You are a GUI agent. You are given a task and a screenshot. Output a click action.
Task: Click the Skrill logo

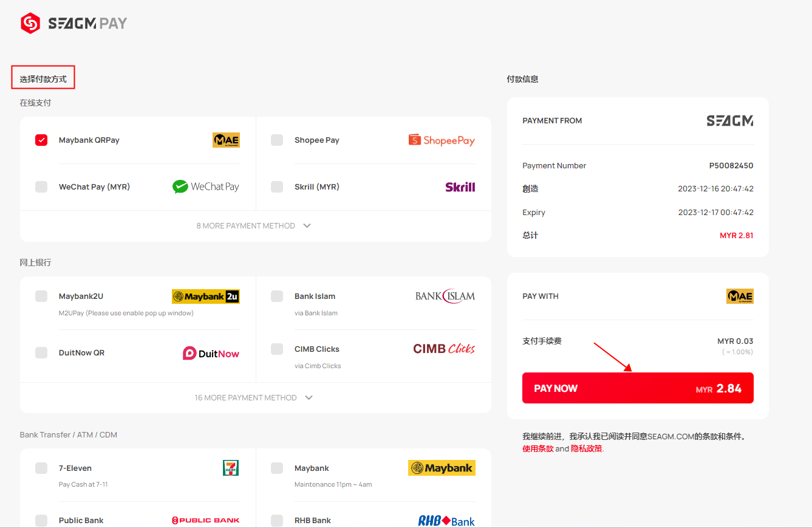pos(460,187)
